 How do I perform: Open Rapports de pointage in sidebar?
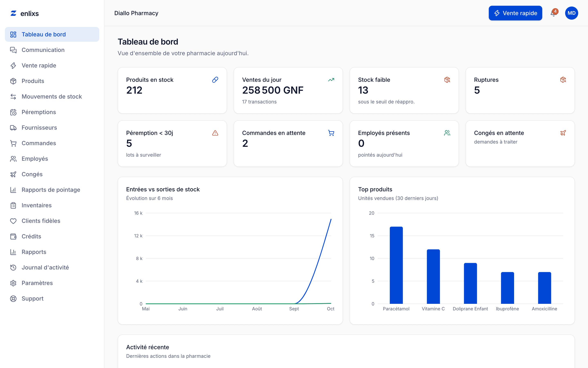52,190
